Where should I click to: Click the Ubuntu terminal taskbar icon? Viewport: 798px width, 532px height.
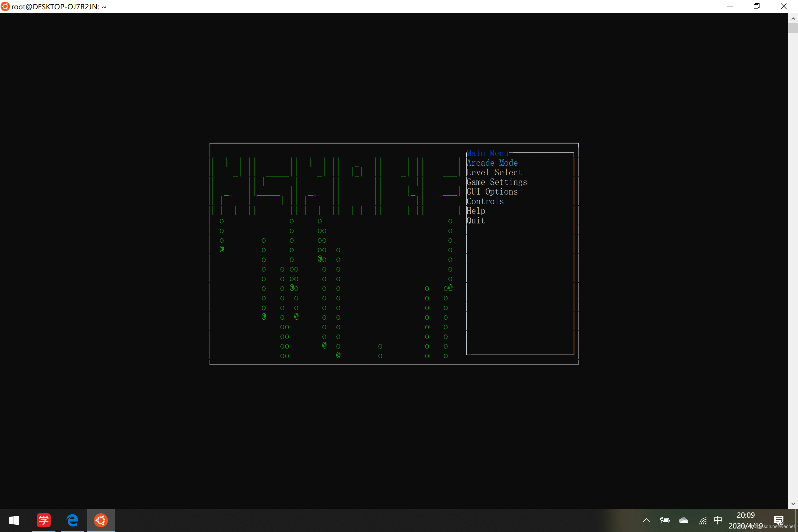pyautogui.click(x=101, y=520)
